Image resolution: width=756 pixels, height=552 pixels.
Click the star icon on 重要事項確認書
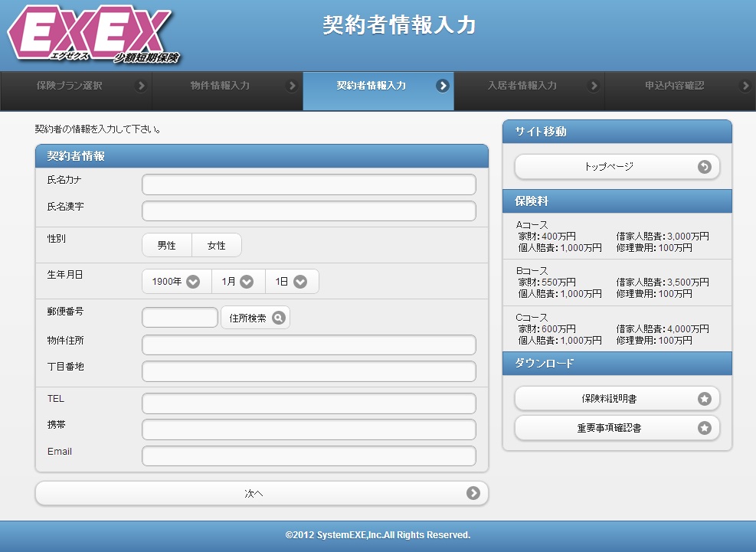(705, 428)
